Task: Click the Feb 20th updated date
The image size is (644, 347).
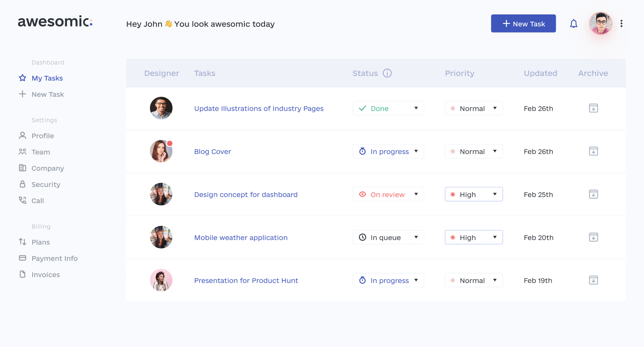Action: (x=539, y=238)
